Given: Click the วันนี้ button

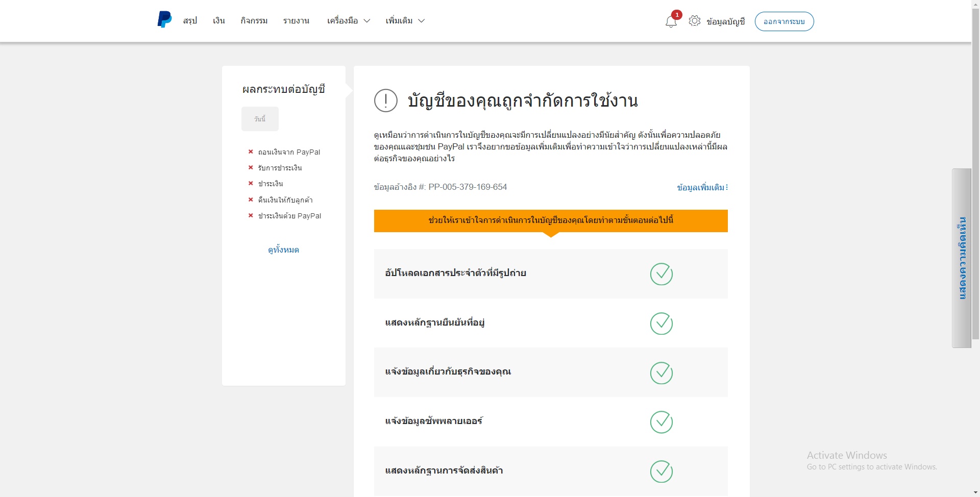Looking at the screenshot, I should point(260,119).
